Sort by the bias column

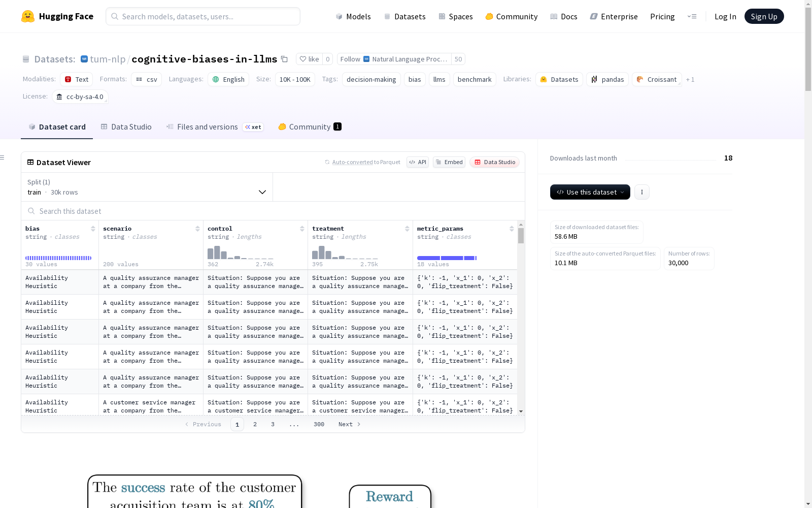tap(93, 229)
